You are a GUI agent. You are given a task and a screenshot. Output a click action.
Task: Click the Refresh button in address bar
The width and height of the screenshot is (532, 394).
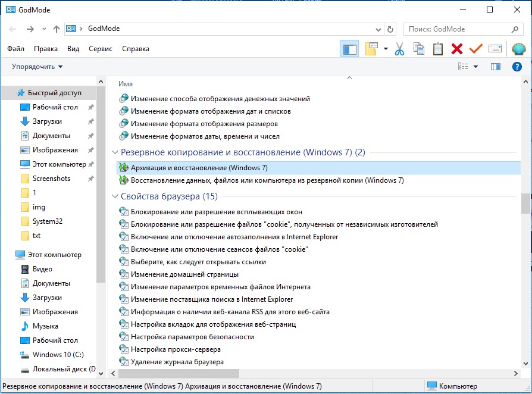pyautogui.click(x=390, y=29)
